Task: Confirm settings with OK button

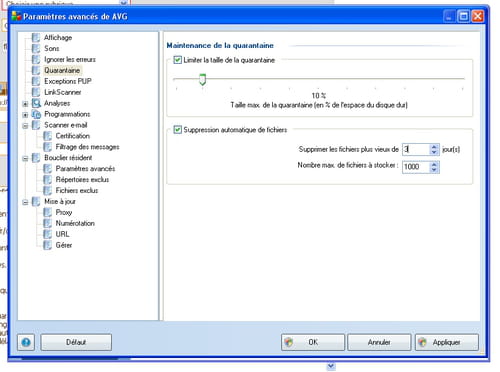Action: 313,342
